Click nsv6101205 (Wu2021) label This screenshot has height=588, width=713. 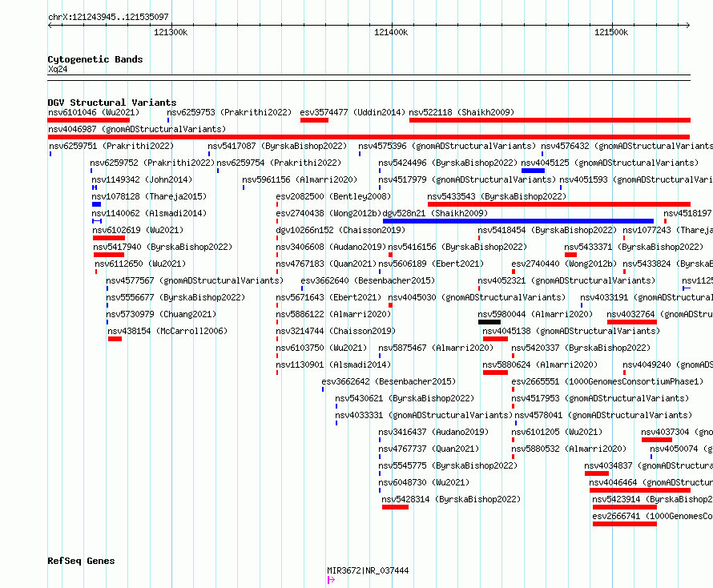pos(557,432)
